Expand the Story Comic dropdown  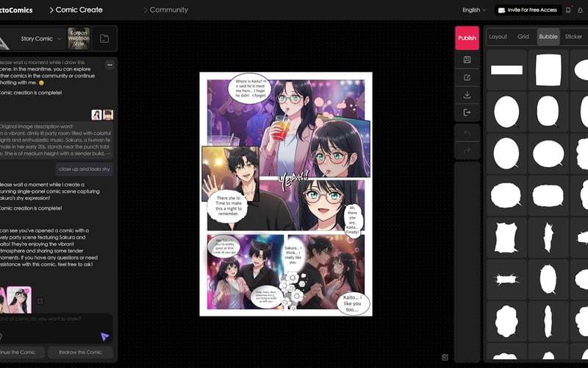tap(40, 39)
